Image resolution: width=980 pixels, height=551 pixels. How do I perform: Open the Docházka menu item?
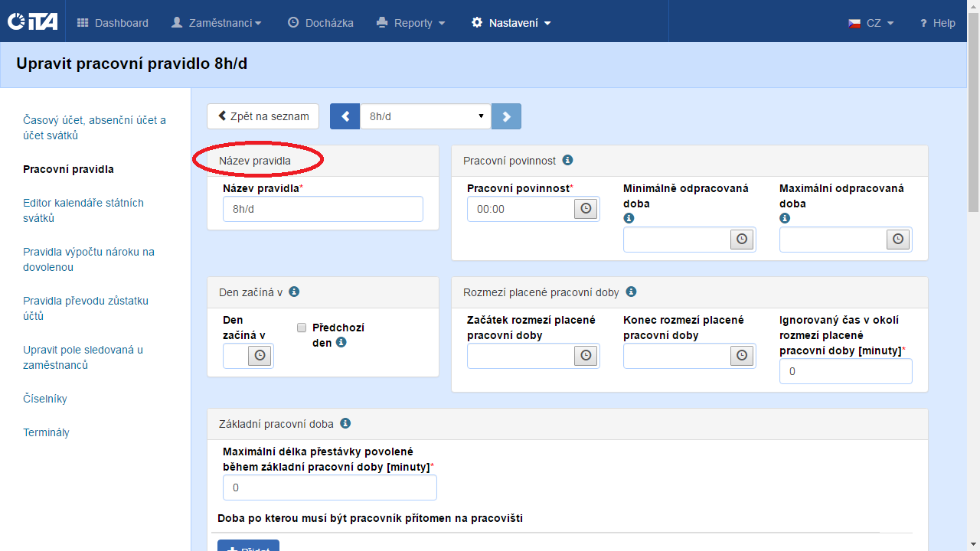point(321,23)
